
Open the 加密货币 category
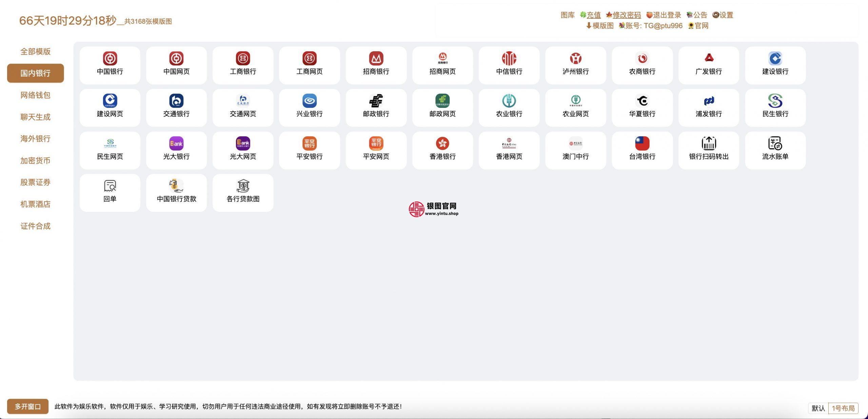pos(35,160)
